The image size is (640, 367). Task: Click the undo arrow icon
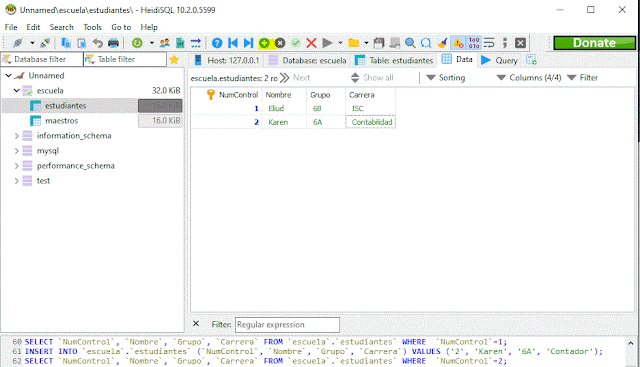[x=98, y=43]
